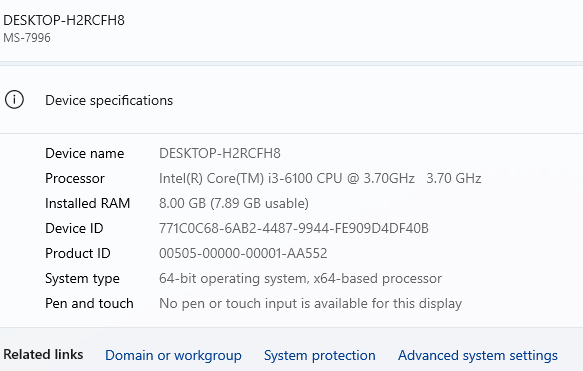Click the MS-7996 model text

point(27,38)
